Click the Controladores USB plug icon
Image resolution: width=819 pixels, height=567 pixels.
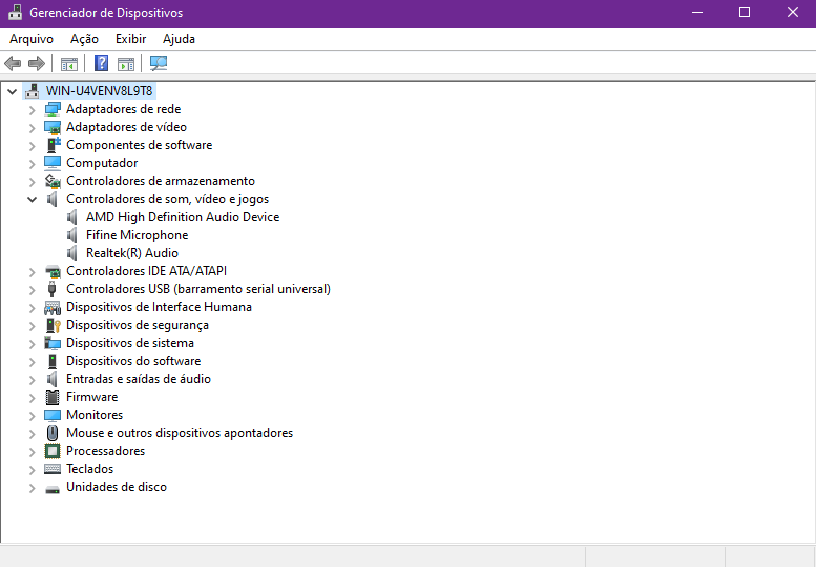[52, 289]
